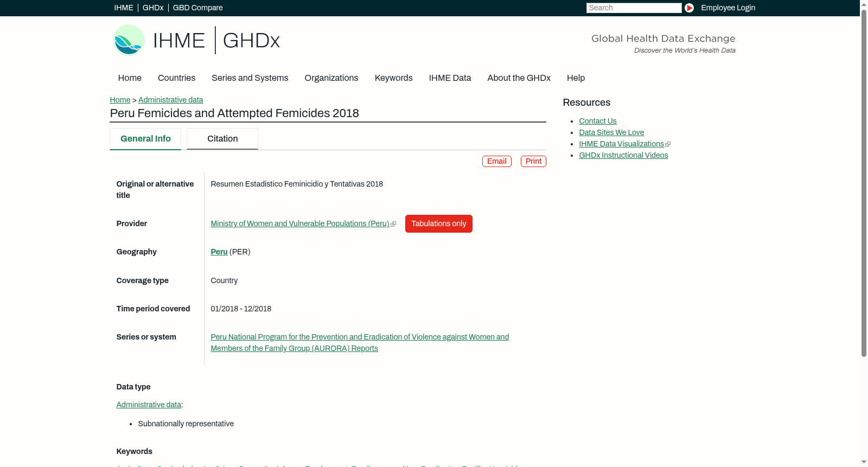Click the page vertical scrollbar thumb
The height and width of the screenshot is (467, 868).
click(864, 182)
